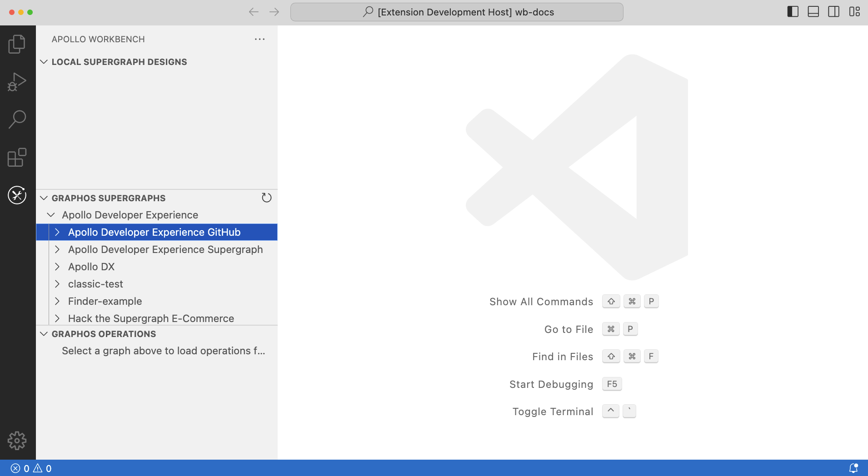
Task: Click the Go to File label
Action: click(569, 329)
